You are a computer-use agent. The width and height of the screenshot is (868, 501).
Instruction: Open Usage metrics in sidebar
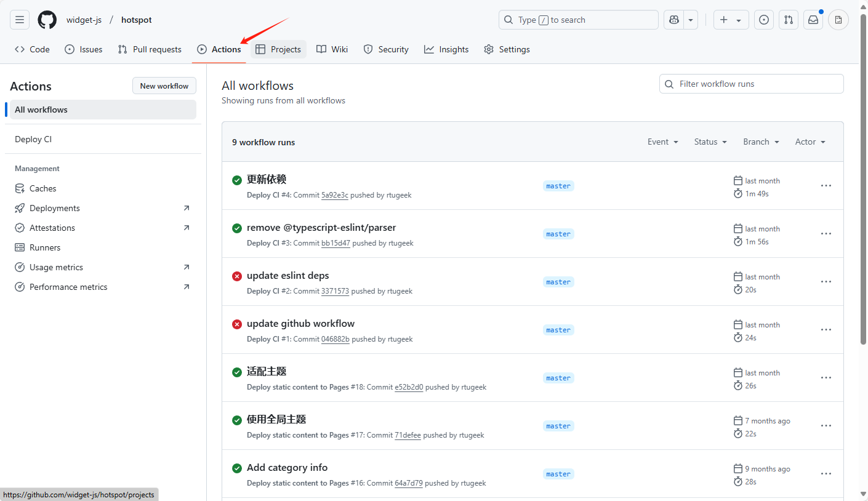103,267
